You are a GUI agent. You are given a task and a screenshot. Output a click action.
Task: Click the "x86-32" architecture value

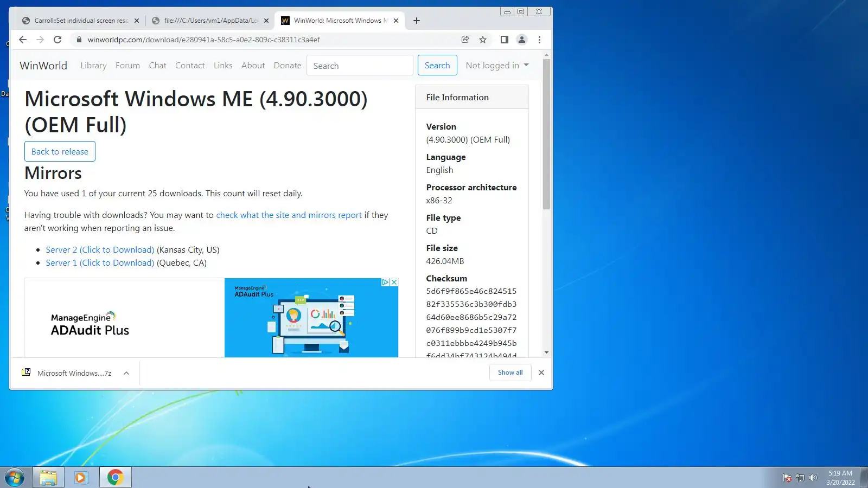pyautogui.click(x=439, y=201)
